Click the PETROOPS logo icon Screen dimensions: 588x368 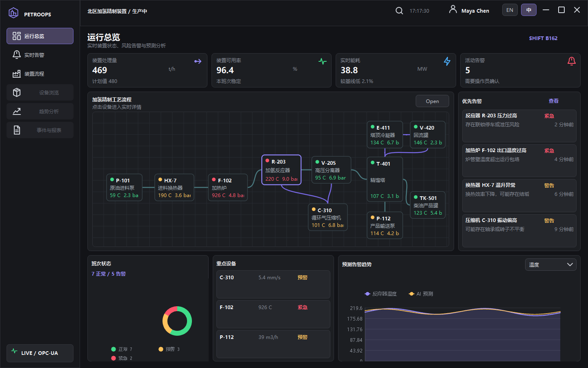pos(13,13)
